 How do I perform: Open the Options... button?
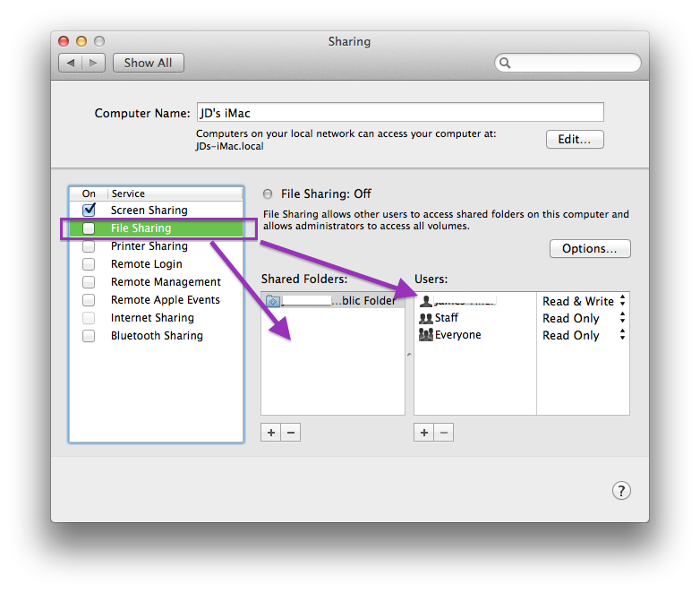pyautogui.click(x=590, y=248)
